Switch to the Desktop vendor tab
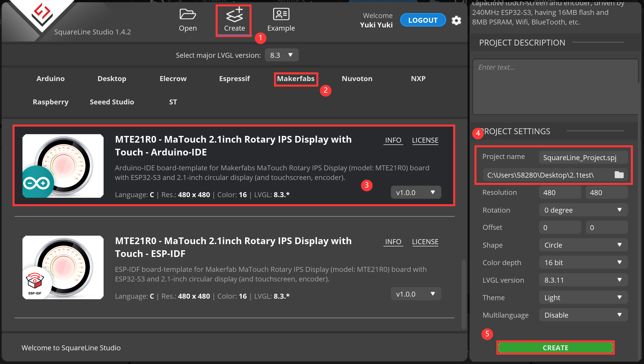The image size is (644, 364). click(112, 79)
